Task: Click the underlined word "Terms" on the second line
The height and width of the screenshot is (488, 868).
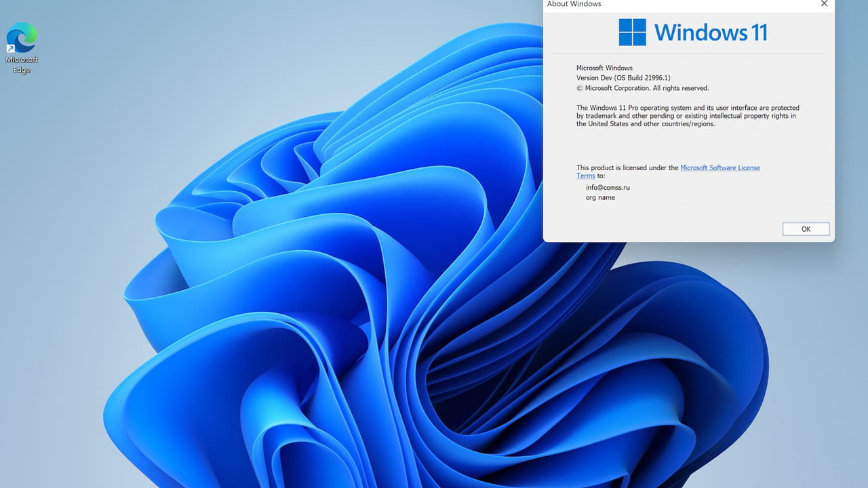Action: [x=585, y=176]
